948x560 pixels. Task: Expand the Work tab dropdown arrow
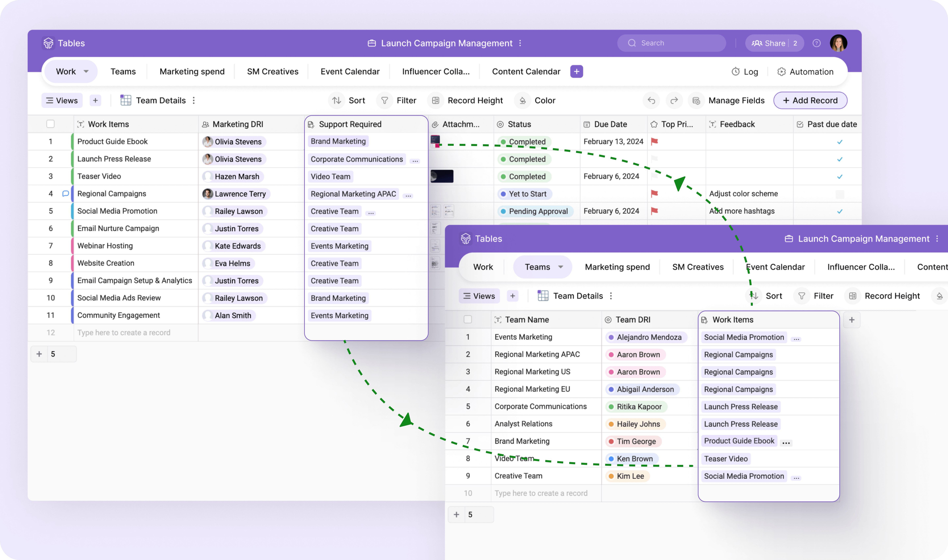point(86,71)
